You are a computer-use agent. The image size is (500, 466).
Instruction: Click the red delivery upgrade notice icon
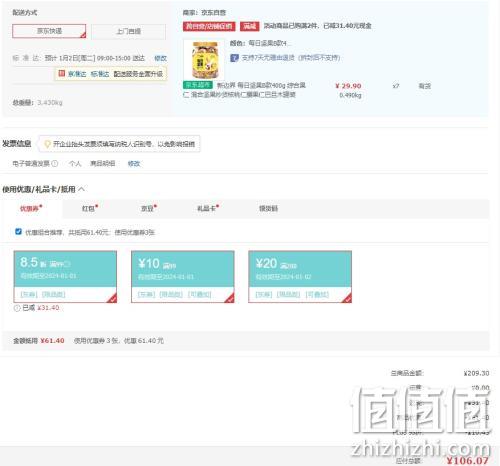click(62, 74)
